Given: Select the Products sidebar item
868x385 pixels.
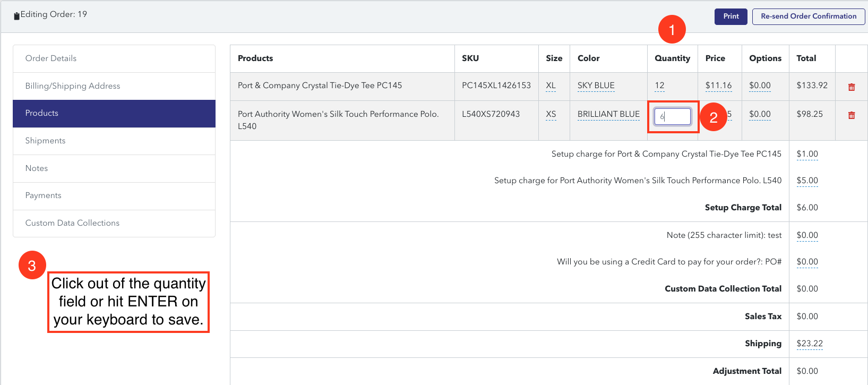Looking at the screenshot, I should (114, 114).
